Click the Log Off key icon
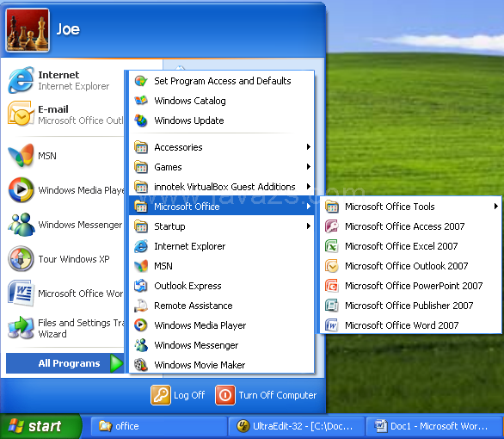 (160, 395)
